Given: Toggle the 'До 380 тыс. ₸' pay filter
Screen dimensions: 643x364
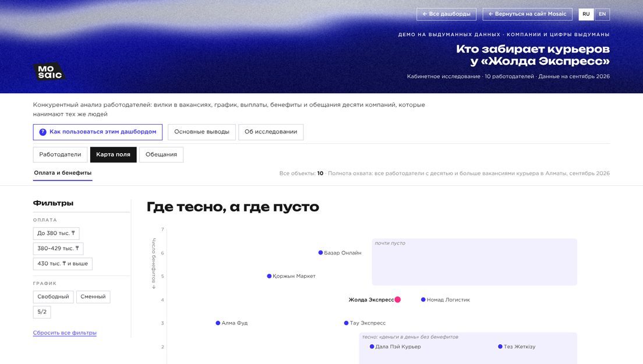Looking at the screenshot, I should pos(56,233).
